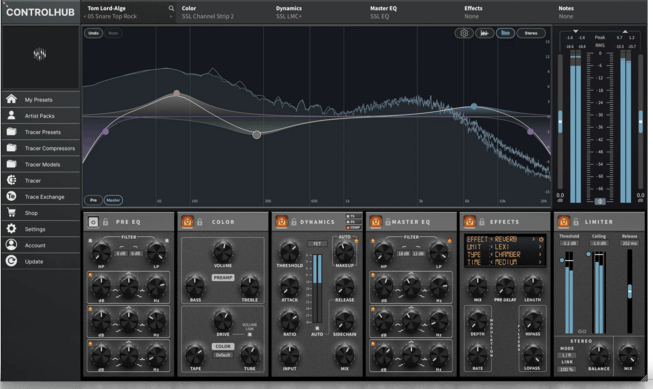This screenshot has width=653, height=389.
Task: Click the Color module lock icon
Action: (x=199, y=222)
